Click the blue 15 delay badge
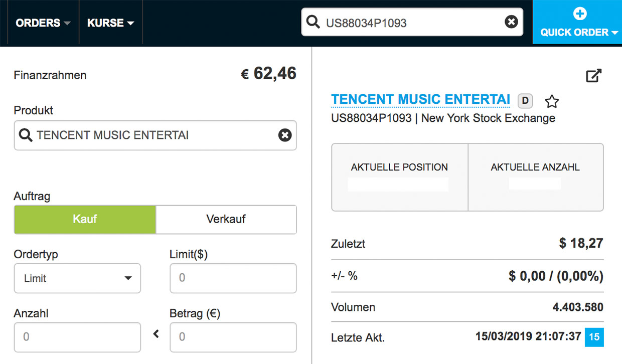The image size is (622, 364). [594, 337]
